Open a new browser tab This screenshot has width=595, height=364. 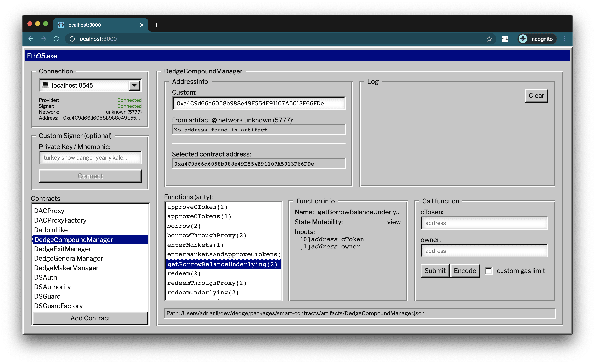[157, 25]
